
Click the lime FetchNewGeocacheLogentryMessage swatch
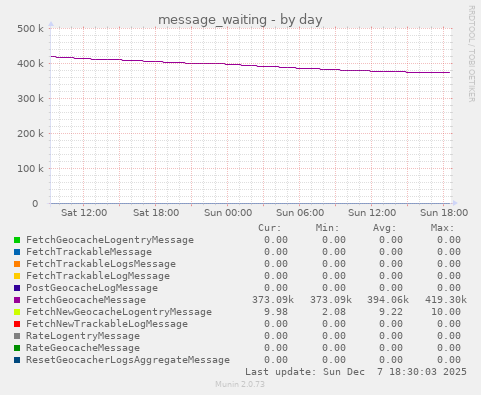[17, 312]
